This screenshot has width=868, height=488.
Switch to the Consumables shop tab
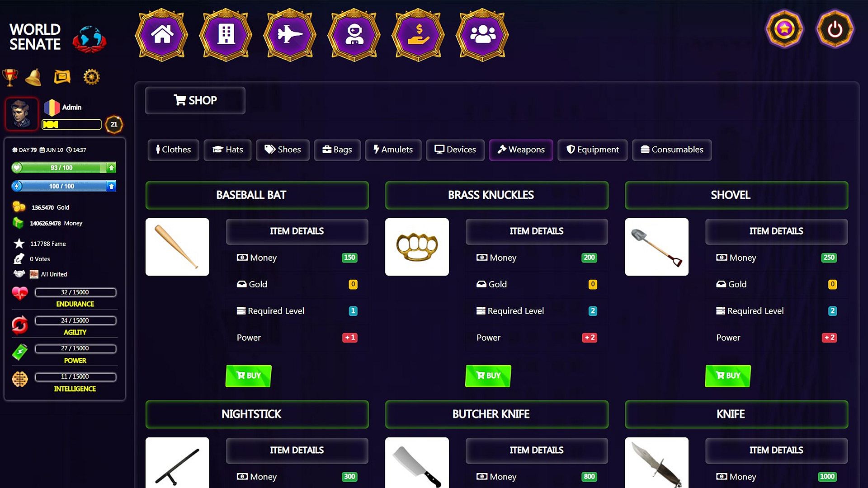[672, 150]
